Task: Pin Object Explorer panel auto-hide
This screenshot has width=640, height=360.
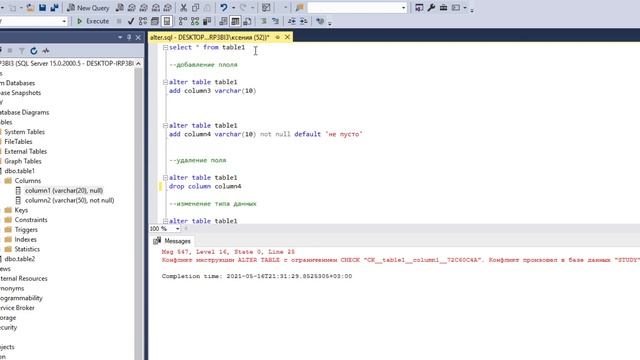Action: (129, 37)
